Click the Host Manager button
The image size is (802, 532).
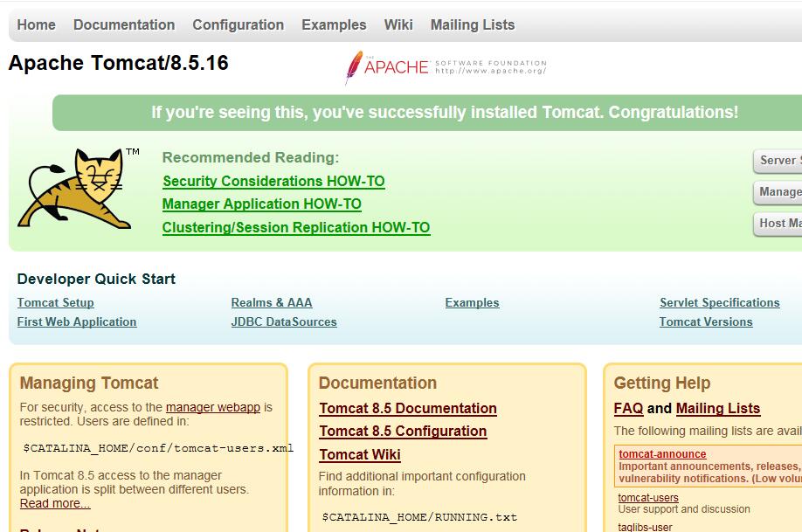[x=778, y=224]
